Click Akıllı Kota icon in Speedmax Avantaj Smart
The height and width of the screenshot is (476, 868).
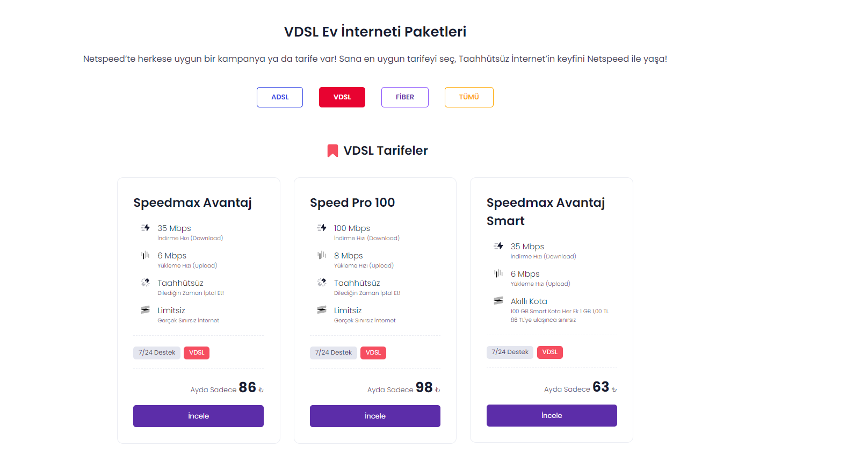[498, 300]
